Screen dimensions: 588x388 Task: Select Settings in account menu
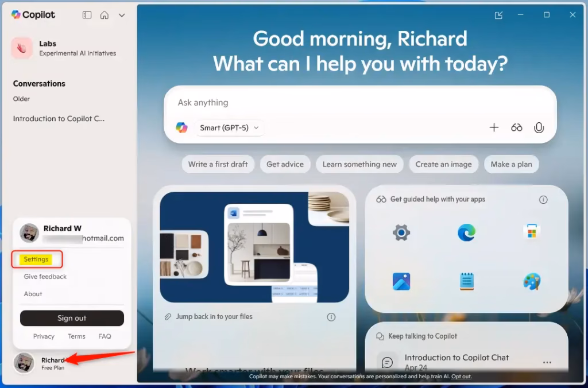(36, 259)
